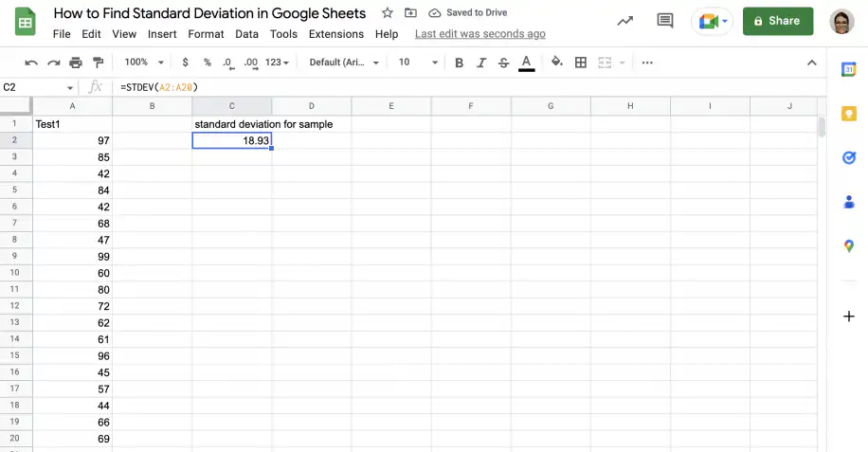Open the font size 10 dropdown

coord(418,63)
